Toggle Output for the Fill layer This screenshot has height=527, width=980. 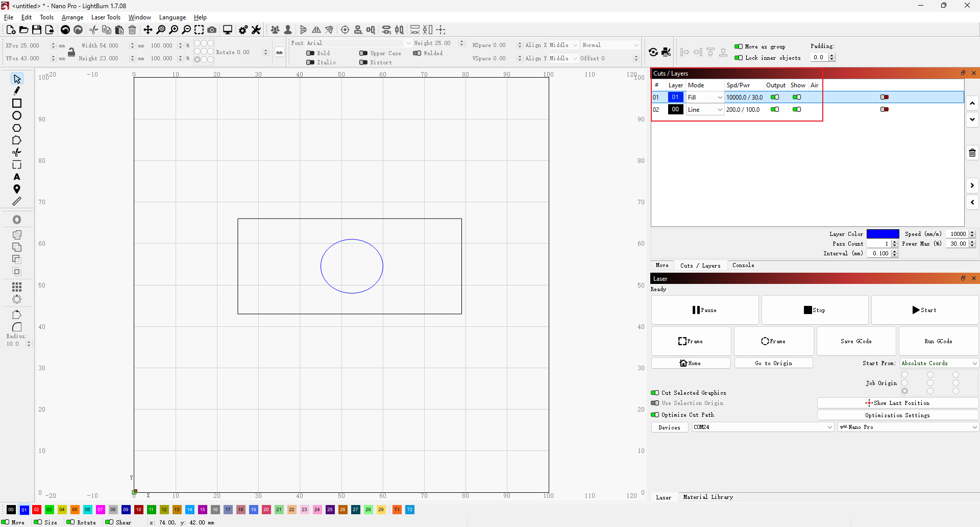pyautogui.click(x=775, y=97)
